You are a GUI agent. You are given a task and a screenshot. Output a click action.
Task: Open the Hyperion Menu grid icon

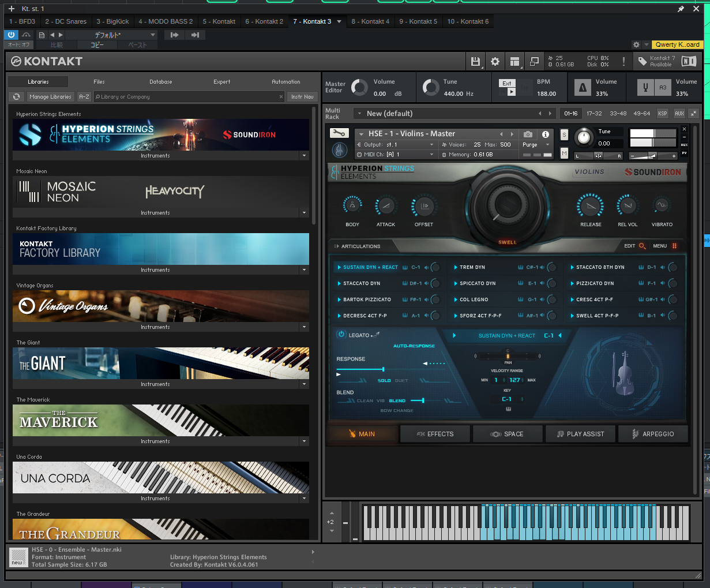(x=674, y=246)
